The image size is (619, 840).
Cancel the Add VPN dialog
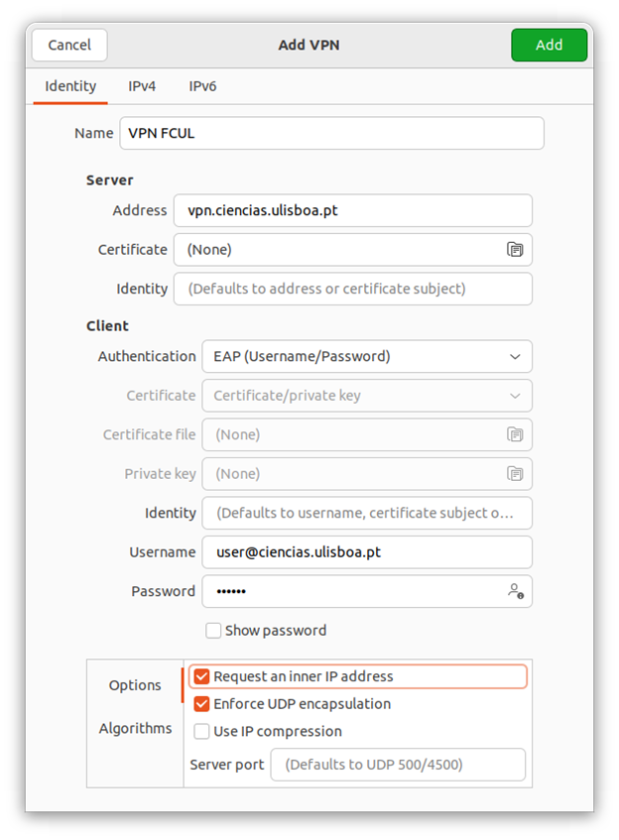tap(69, 45)
